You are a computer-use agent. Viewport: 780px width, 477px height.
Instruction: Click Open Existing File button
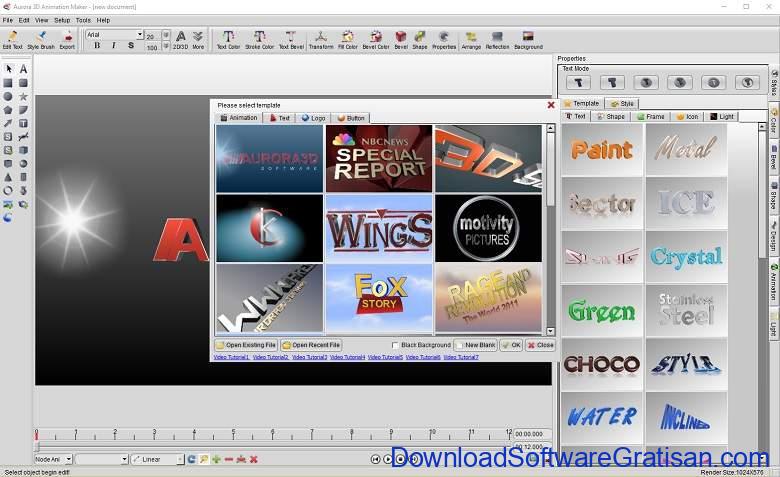click(246, 345)
